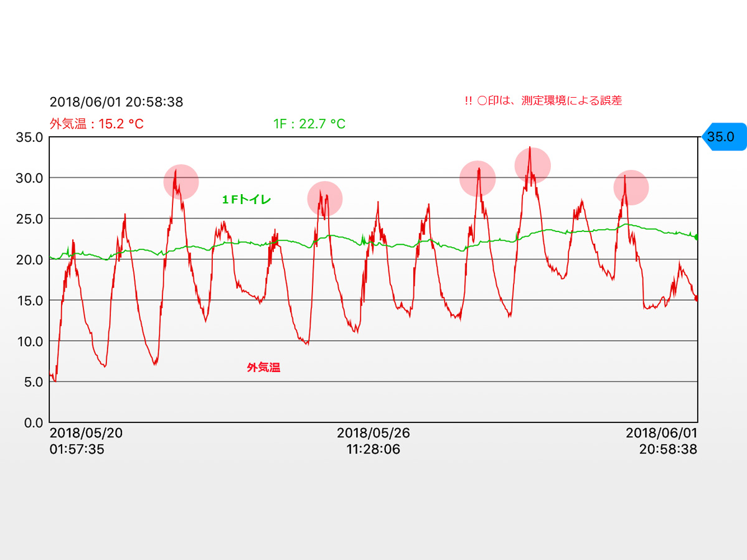Click the green 1F endpoint dot
This screenshot has width=747, height=560.
pos(697,237)
